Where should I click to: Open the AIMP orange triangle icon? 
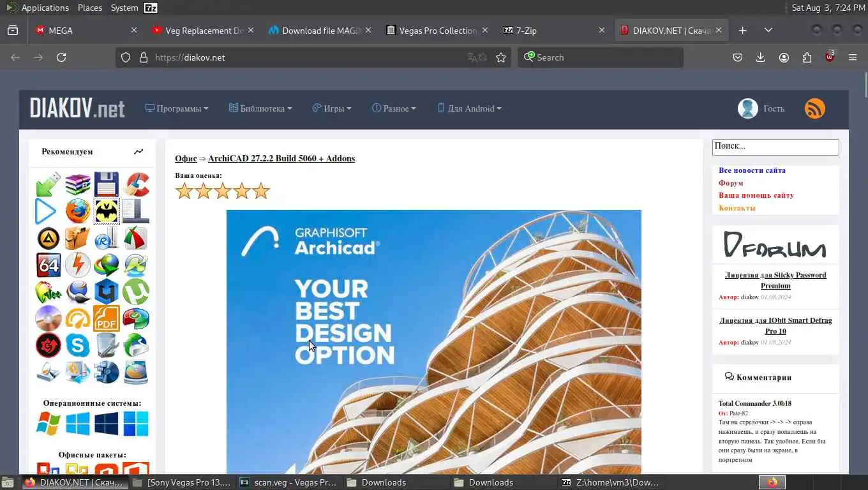coord(49,239)
